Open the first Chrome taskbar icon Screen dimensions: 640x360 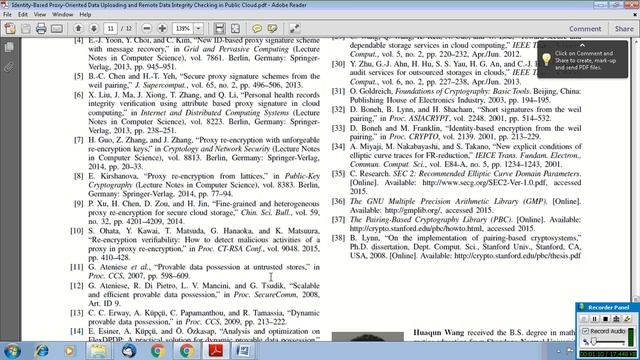158,351
